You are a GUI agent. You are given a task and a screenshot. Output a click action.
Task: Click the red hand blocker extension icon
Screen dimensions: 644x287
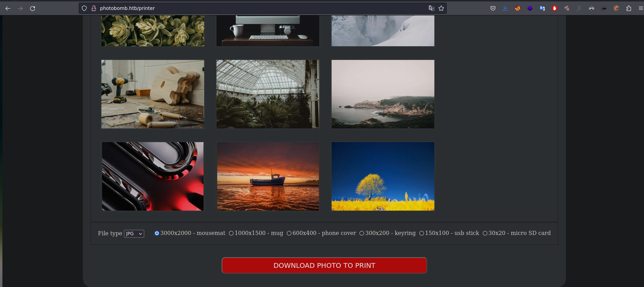(555, 8)
